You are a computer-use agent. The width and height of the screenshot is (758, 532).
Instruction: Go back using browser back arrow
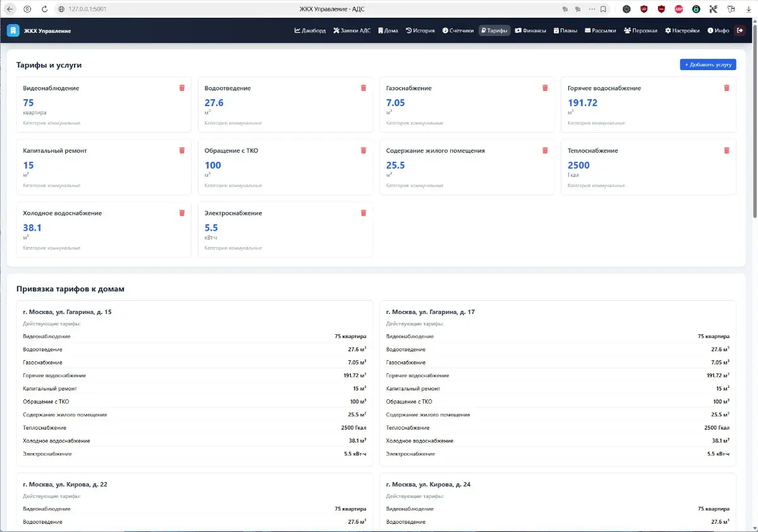(x=9, y=9)
